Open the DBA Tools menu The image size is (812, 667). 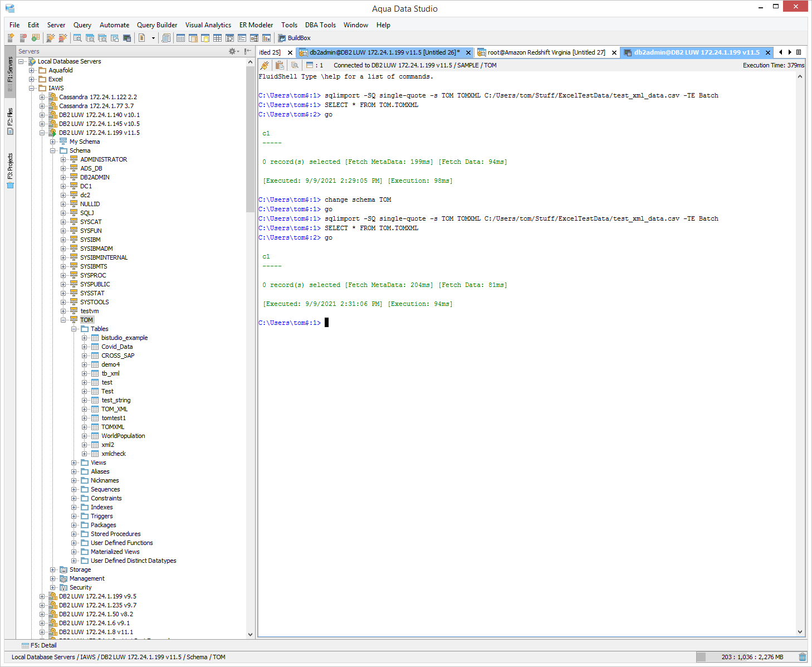click(320, 25)
